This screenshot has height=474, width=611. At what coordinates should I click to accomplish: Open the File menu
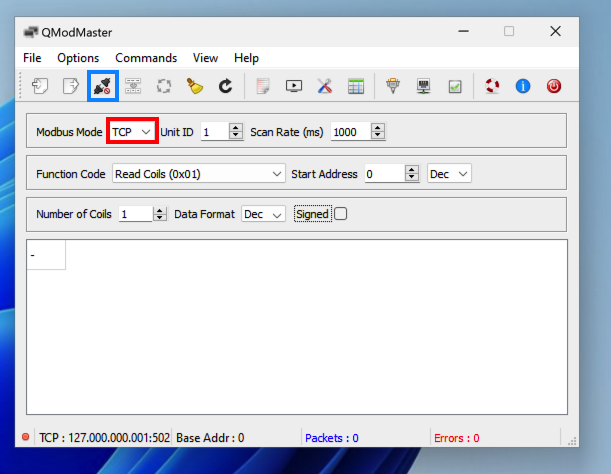coord(32,58)
